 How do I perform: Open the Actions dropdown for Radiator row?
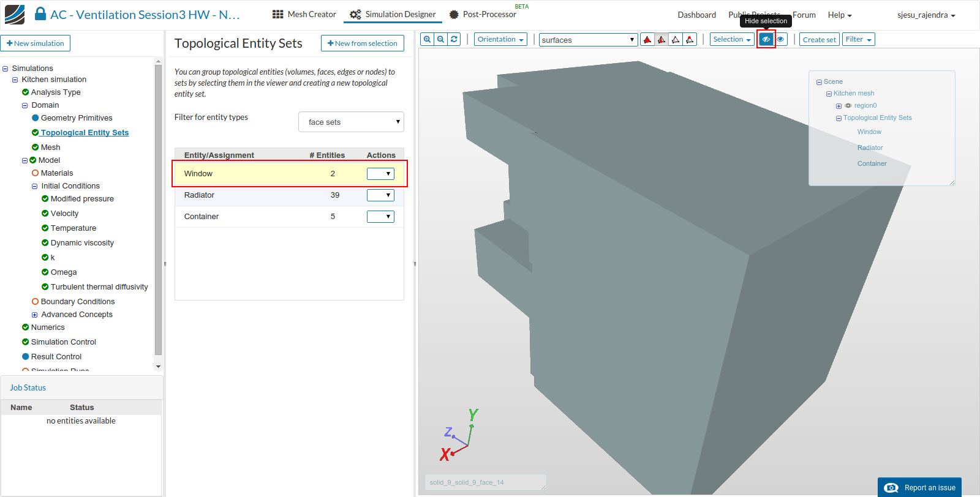pos(380,195)
